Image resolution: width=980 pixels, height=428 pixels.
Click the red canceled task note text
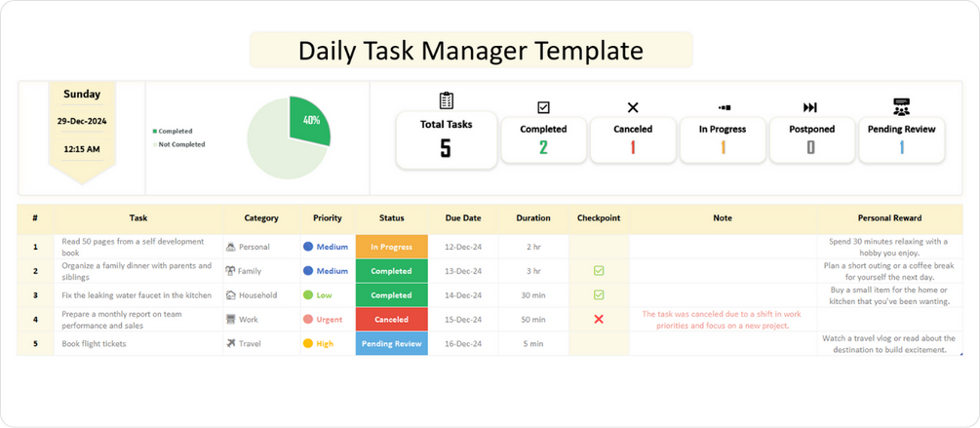click(722, 319)
